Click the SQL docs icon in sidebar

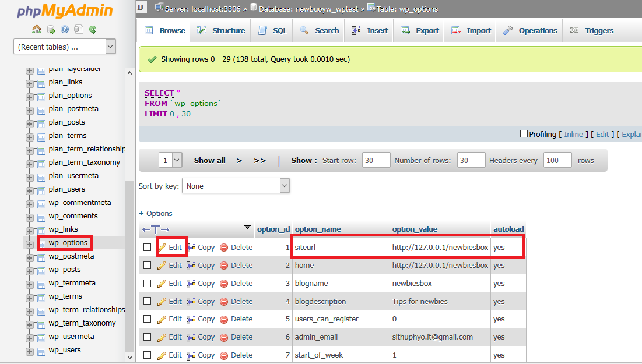click(x=79, y=30)
